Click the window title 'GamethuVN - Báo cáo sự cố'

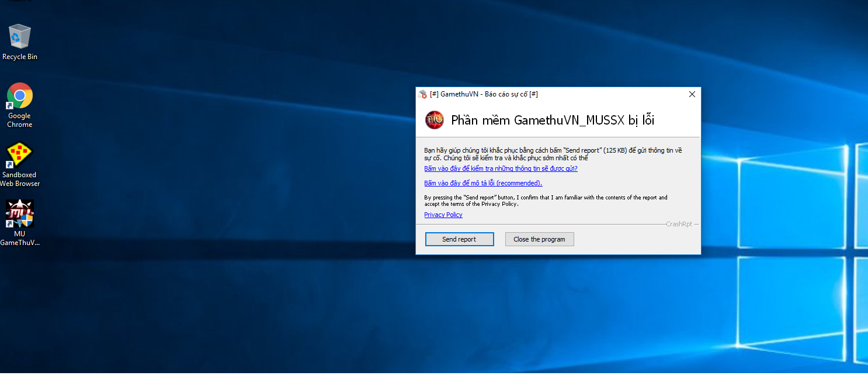click(484, 94)
